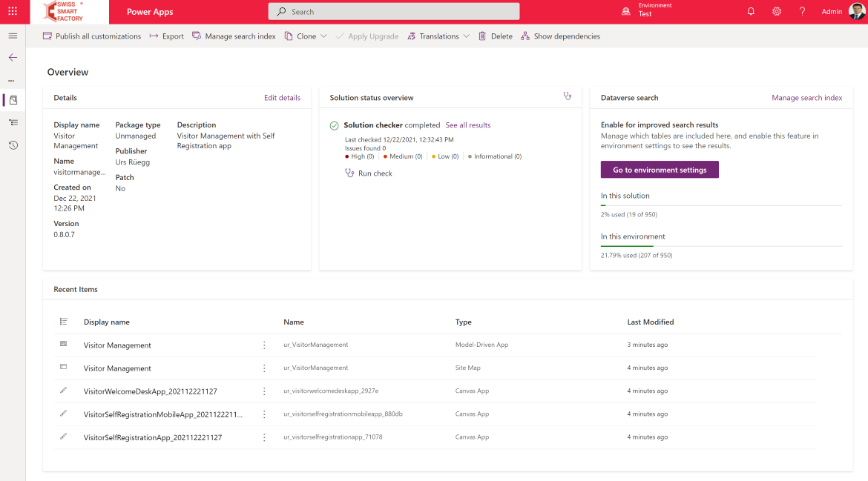Click the In this solution usage bar
868x481 pixels.
tap(721, 205)
